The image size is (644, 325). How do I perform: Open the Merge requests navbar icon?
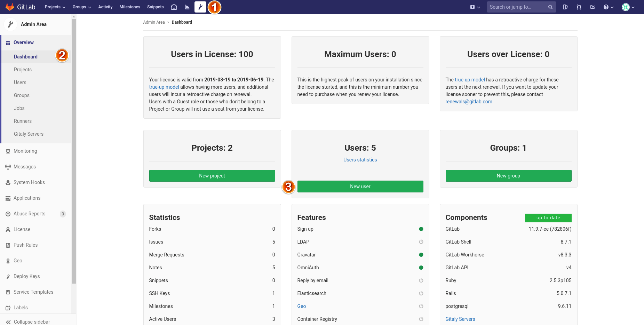point(579,7)
